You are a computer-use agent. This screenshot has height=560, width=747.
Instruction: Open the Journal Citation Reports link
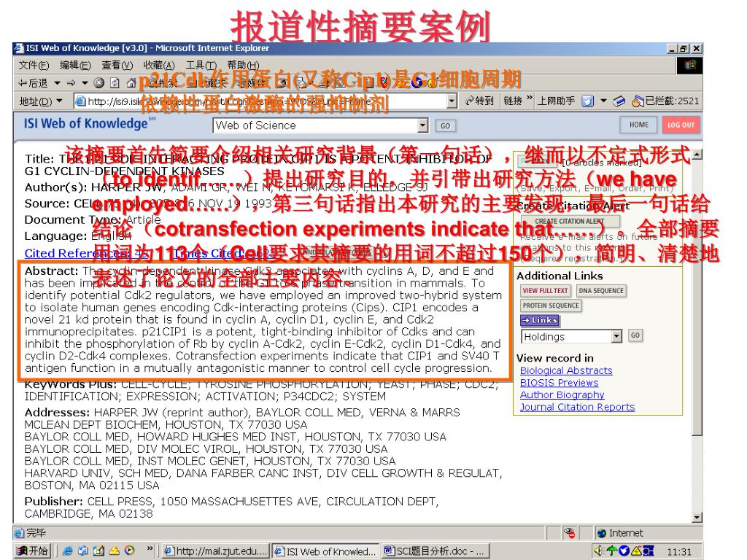578,407
